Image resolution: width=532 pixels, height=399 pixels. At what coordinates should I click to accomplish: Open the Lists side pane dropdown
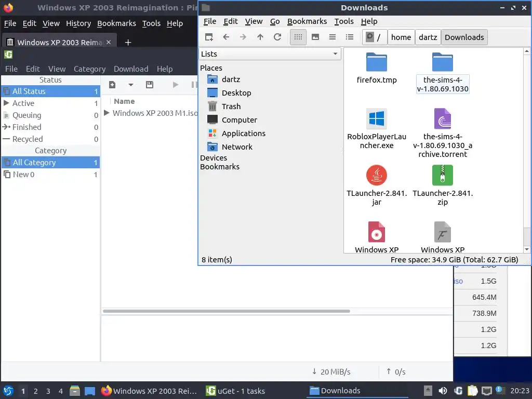270,54
